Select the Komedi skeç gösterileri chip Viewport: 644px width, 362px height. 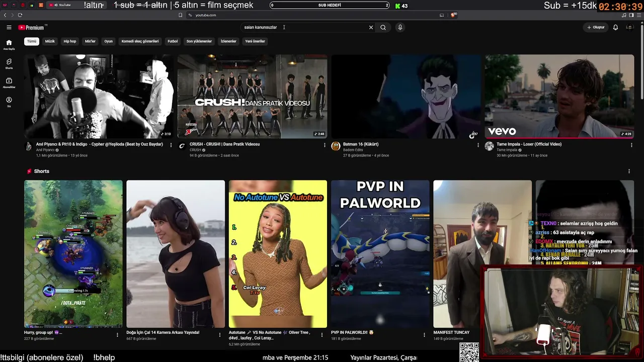pyautogui.click(x=140, y=41)
